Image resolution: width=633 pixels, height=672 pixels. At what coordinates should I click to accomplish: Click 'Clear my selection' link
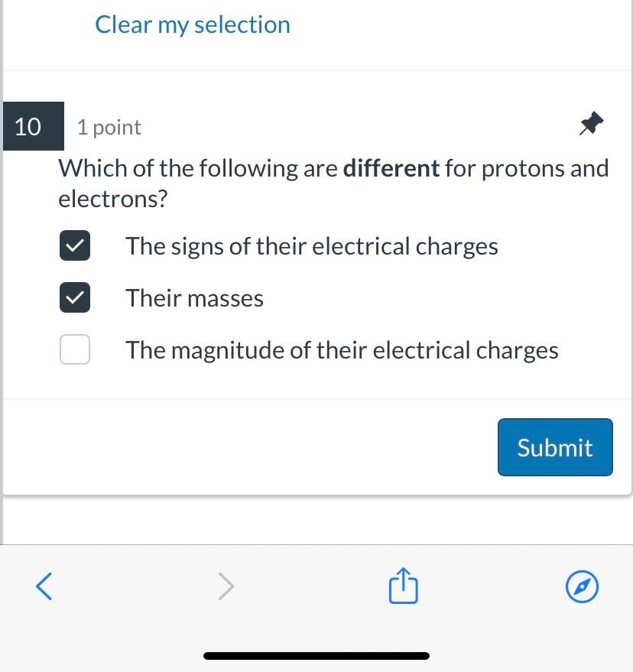193,24
